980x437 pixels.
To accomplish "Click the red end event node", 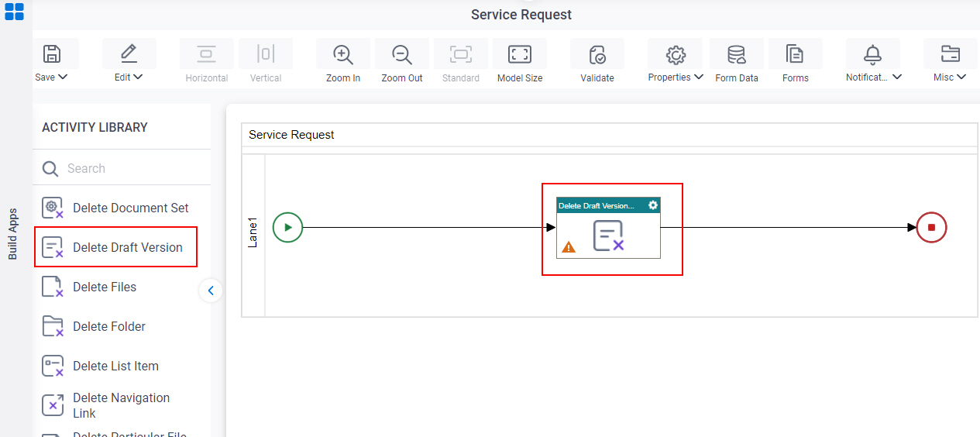I will [932, 228].
